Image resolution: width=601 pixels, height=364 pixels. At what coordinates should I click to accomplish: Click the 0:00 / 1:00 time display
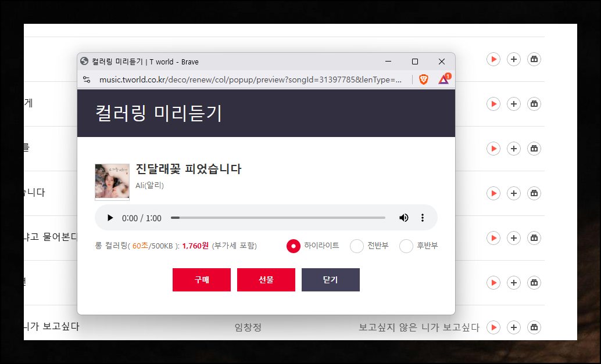click(x=141, y=218)
